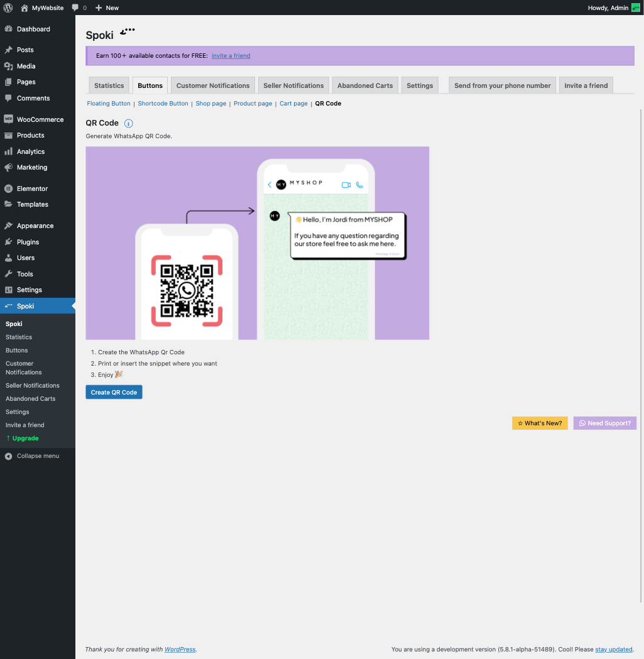Open Send from your phone number tab

click(503, 85)
